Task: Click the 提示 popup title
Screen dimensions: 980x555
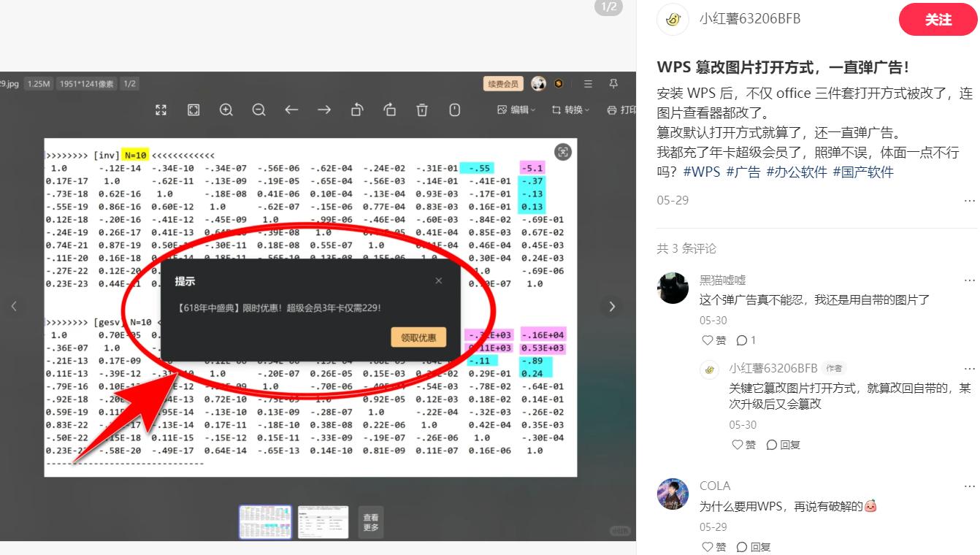Action: 185,281
